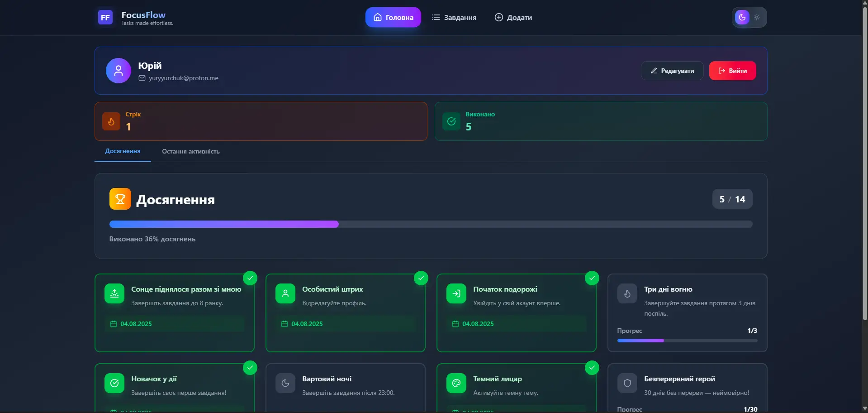The height and width of the screenshot is (413, 868).
Task: Switch to Остання активність tab
Action: pyautogui.click(x=191, y=151)
